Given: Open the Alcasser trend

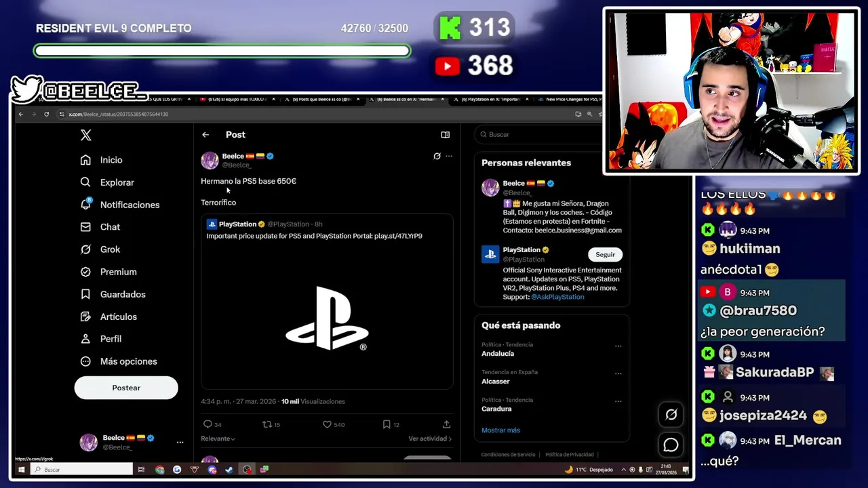Looking at the screenshot, I should pyautogui.click(x=496, y=382).
